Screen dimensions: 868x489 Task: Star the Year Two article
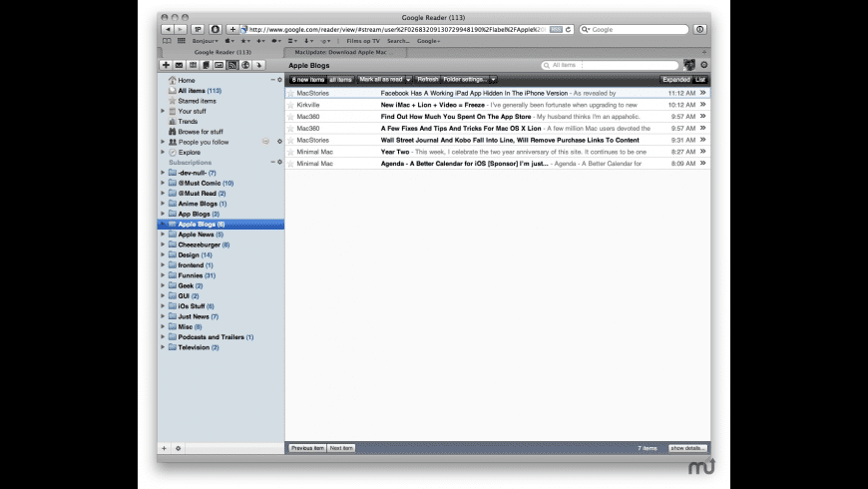290,152
